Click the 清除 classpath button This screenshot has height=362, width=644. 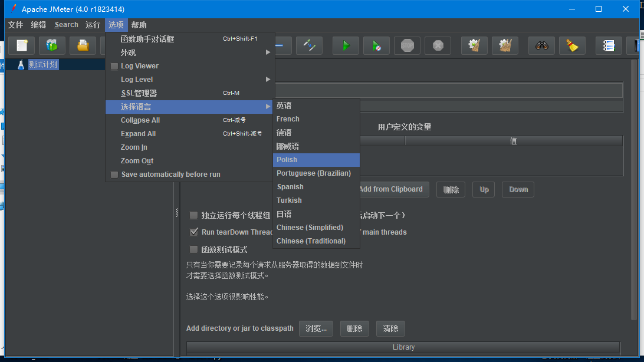[390, 328]
